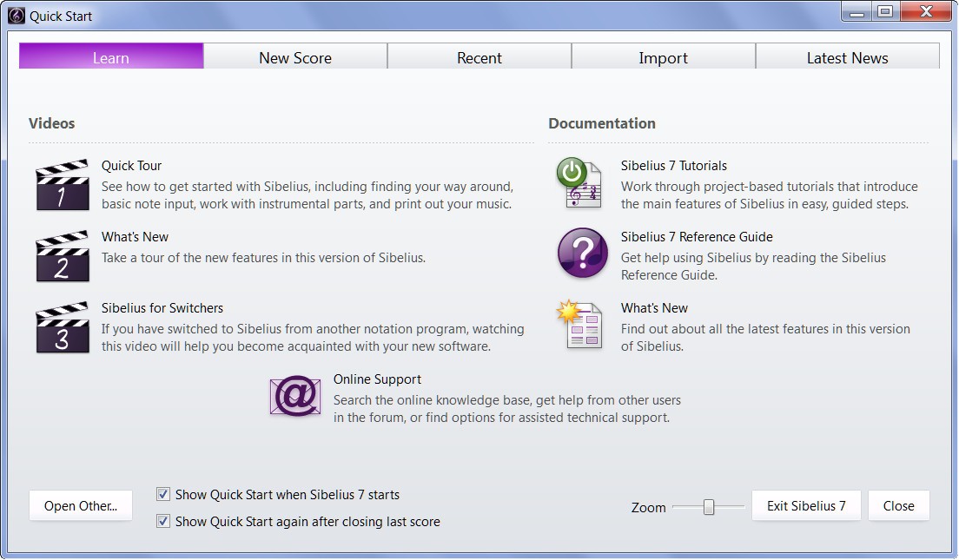Toggle Show Quick Start again after closing last score

(162, 521)
